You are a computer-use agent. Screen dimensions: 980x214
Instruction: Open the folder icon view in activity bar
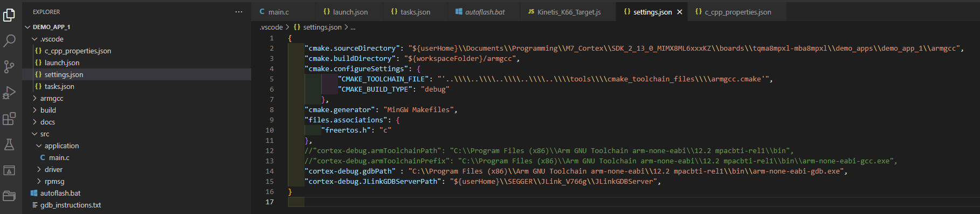pyautogui.click(x=9, y=196)
